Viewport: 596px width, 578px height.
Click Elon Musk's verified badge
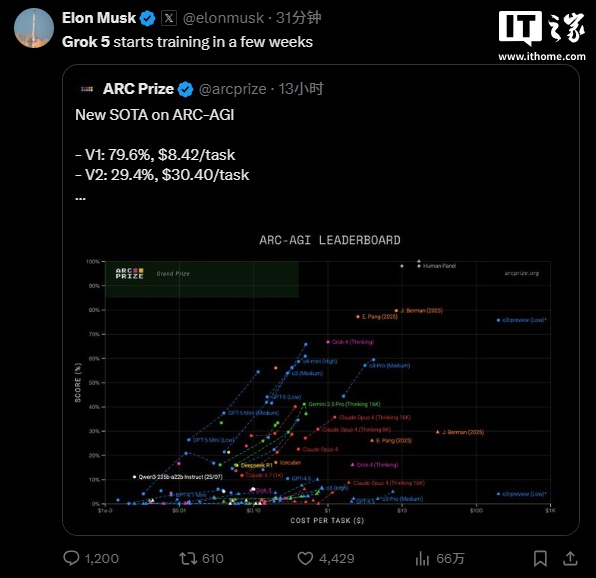click(147, 18)
